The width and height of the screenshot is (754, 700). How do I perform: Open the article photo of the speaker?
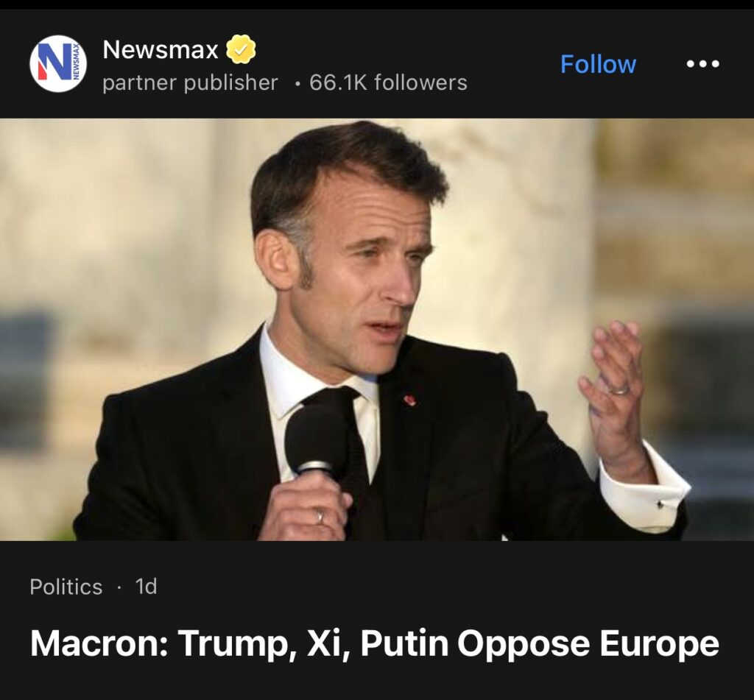pos(377,329)
